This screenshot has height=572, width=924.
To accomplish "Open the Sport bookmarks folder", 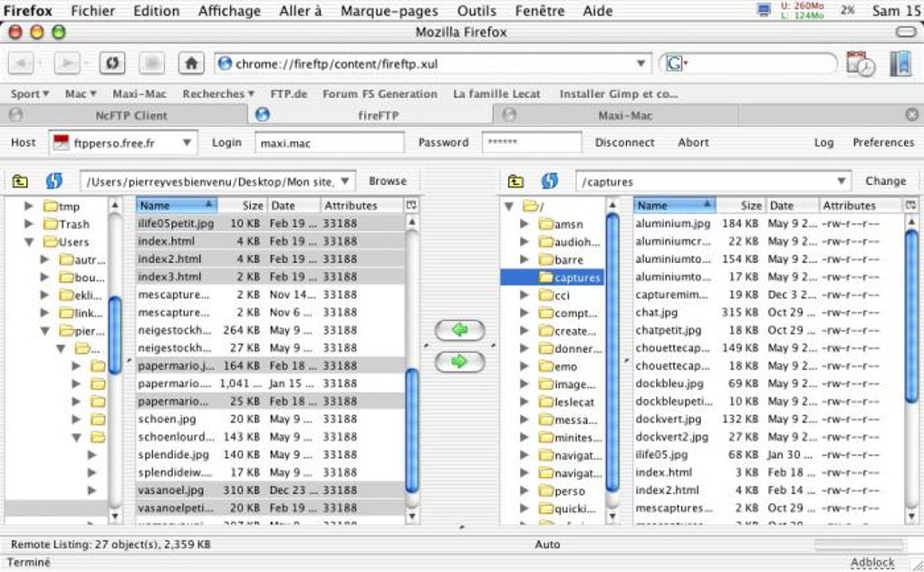I will 30,93.
